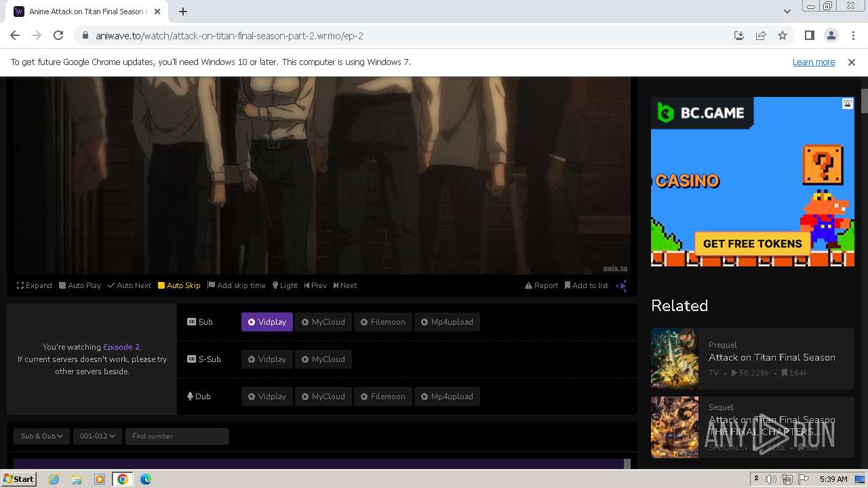Show hidden system tray icons
Viewport: 868px width, 488px height.
(x=756, y=479)
